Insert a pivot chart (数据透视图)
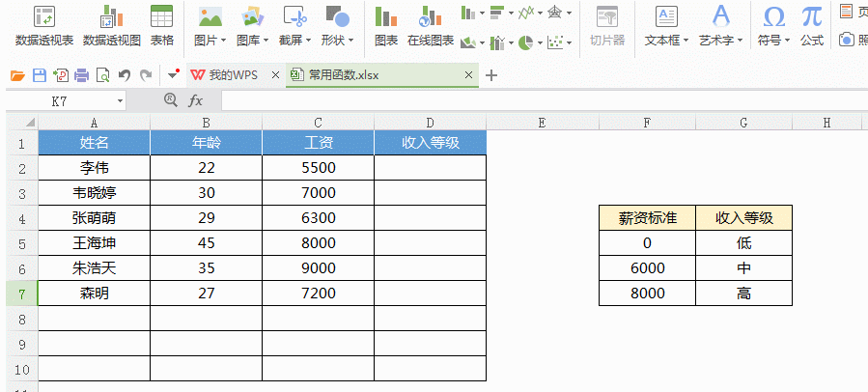Viewport: 868px width, 392px height. pyautogui.click(x=112, y=25)
